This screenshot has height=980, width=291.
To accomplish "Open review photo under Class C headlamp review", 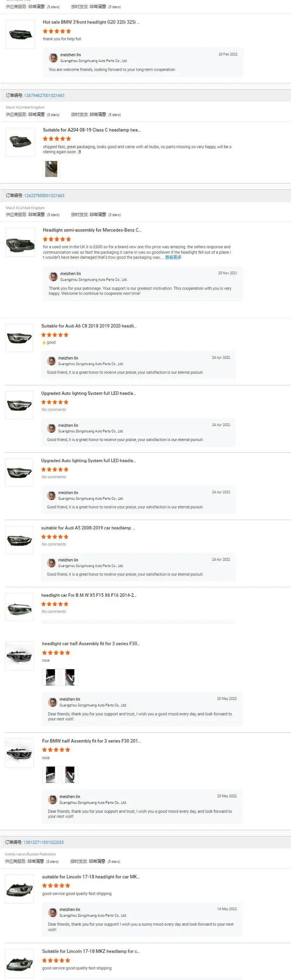I will point(51,169).
